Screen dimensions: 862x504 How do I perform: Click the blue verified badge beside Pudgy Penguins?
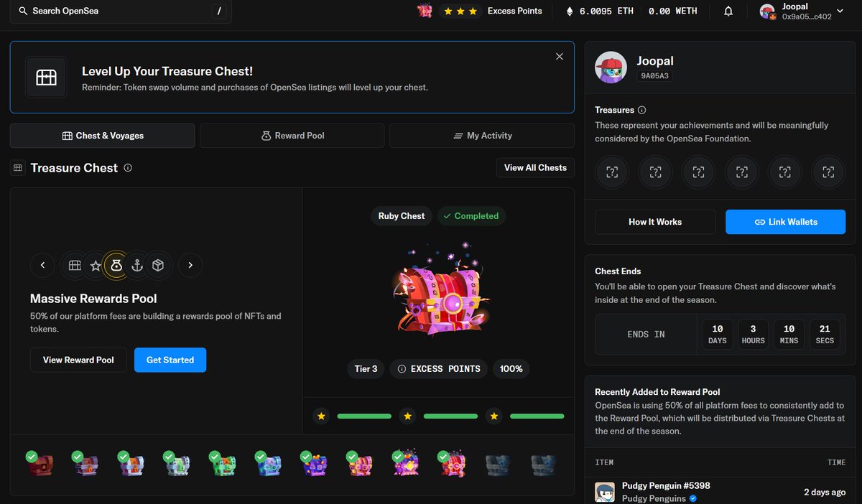(x=693, y=498)
